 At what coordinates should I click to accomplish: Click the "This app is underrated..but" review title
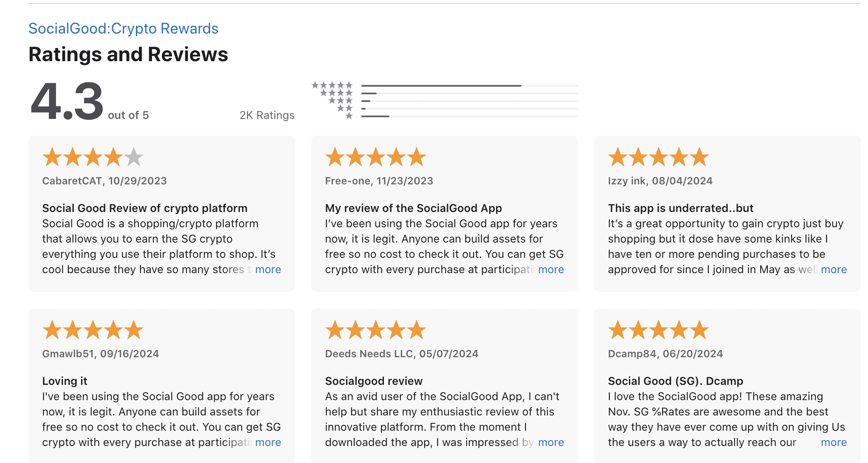click(680, 208)
